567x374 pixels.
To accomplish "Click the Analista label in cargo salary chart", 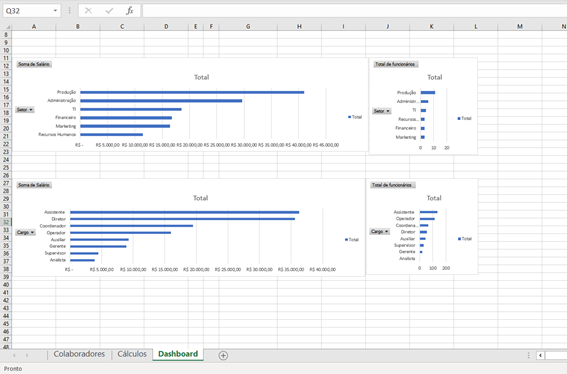I will pyautogui.click(x=58, y=260).
